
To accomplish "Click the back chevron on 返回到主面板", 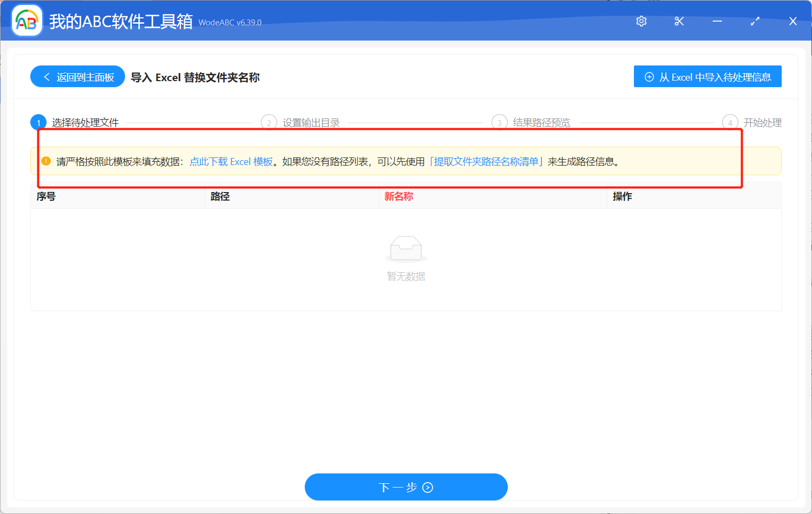I will tap(46, 76).
